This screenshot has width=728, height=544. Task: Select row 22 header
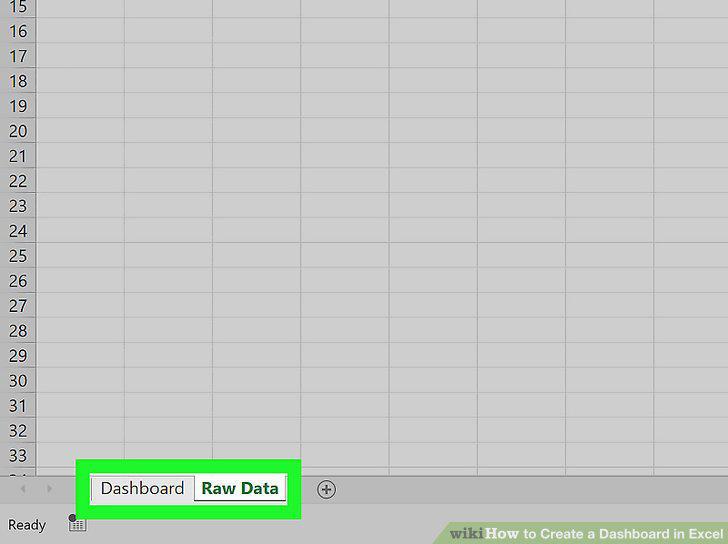(18, 181)
